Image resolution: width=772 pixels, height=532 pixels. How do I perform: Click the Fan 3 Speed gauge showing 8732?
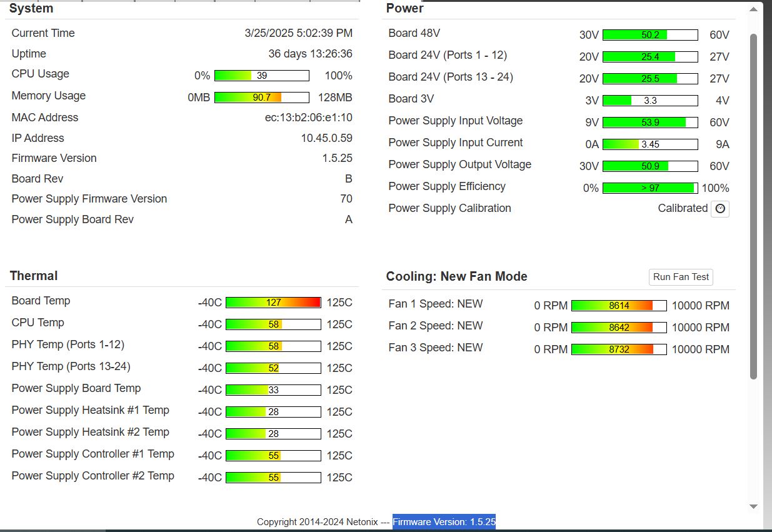(x=619, y=349)
